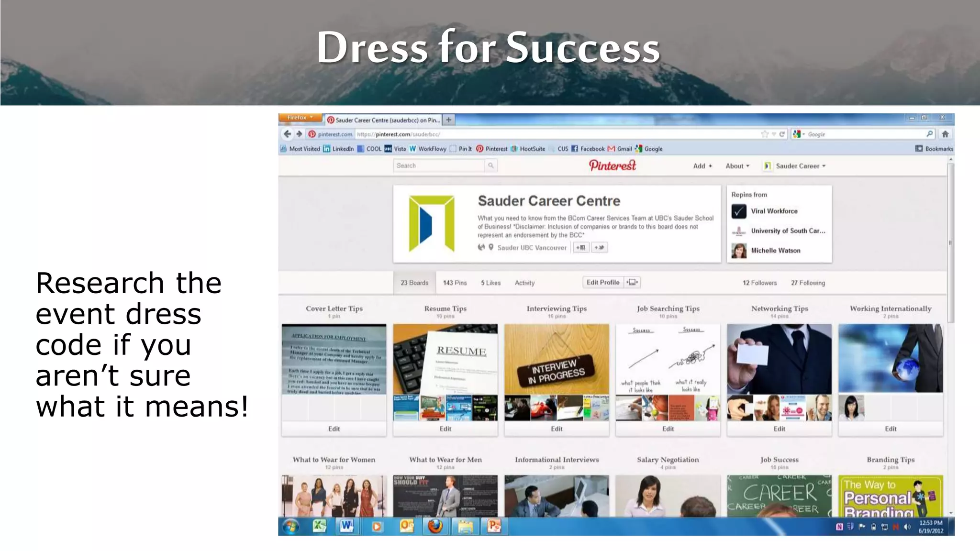Click the Pinterest search field
The width and height of the screenshot is (980, 551).
point(439,165)
